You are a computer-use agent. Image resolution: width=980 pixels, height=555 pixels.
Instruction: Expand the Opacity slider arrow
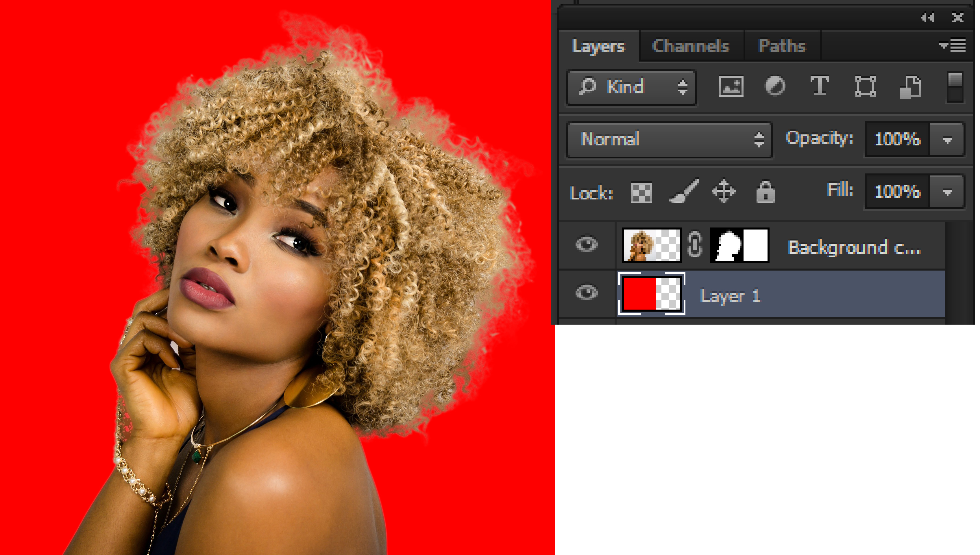tap(947, 140)
